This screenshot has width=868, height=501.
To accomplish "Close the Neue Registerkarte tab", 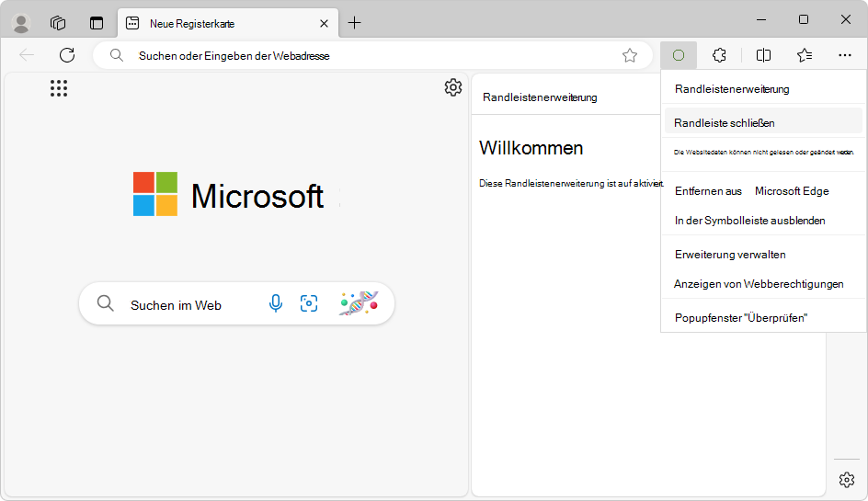I will [324, 23].
